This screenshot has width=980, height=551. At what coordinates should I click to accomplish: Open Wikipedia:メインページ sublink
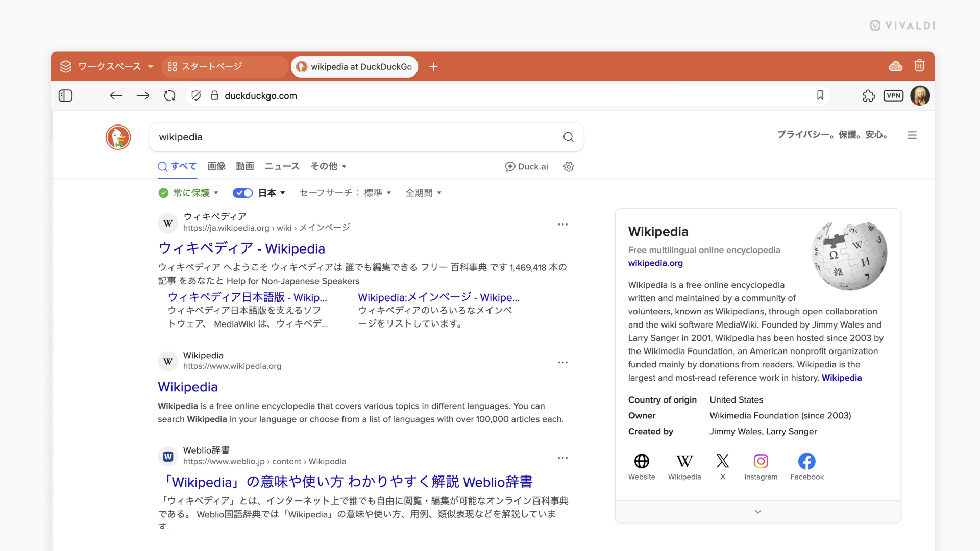pyautogui.click(x=439, y=297)
